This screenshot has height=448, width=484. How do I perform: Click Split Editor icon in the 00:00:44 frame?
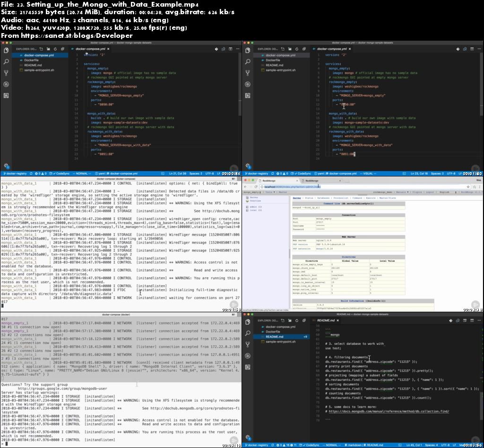(230, 49)
